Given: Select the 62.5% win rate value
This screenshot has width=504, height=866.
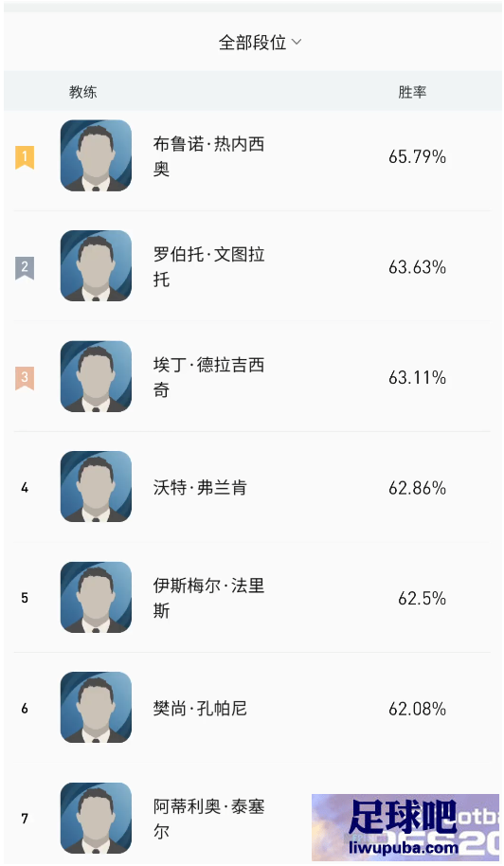Looking at the screenshot, I should [422, 598].
